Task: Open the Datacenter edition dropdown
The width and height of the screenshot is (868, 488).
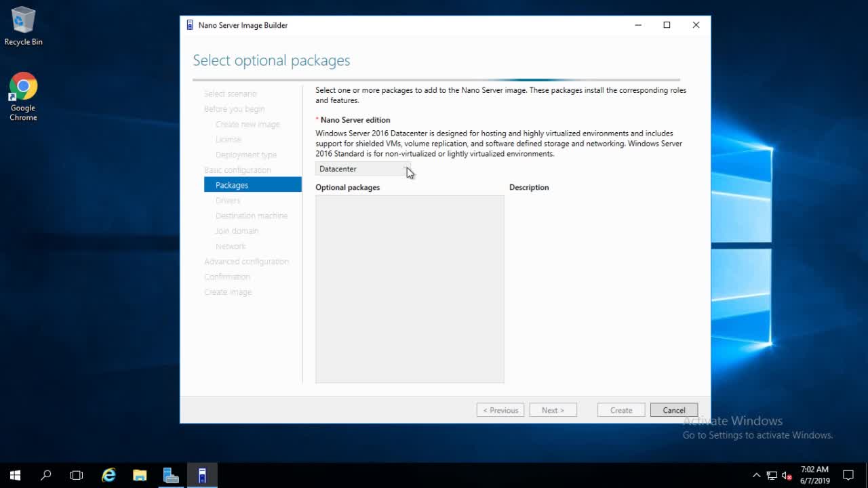Action: click(x=363, y=169)
